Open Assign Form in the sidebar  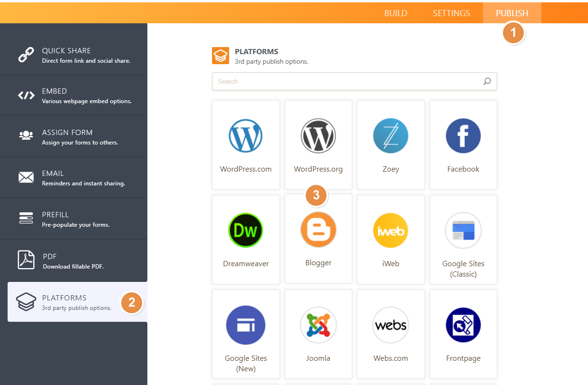(74, 136)
